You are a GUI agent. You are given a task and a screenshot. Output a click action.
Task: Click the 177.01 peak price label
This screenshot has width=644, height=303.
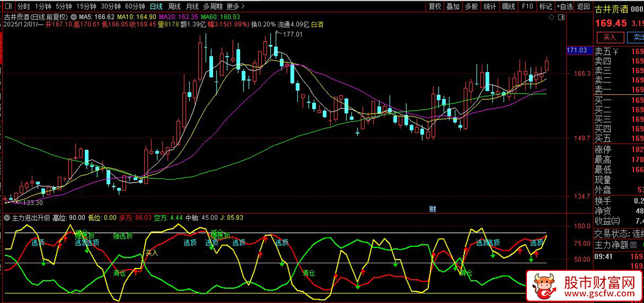click(292, 35)
